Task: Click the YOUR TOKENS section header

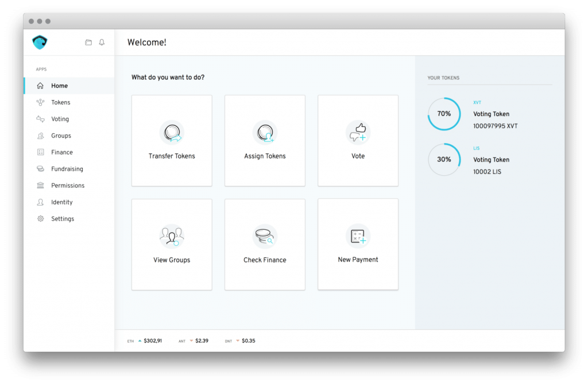Action: (443, 78)
